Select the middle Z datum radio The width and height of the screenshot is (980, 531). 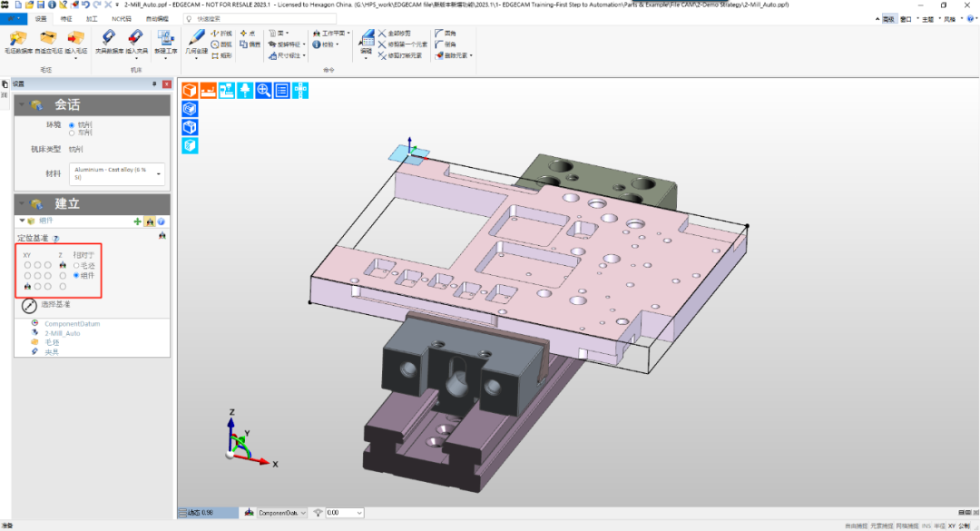63,276
